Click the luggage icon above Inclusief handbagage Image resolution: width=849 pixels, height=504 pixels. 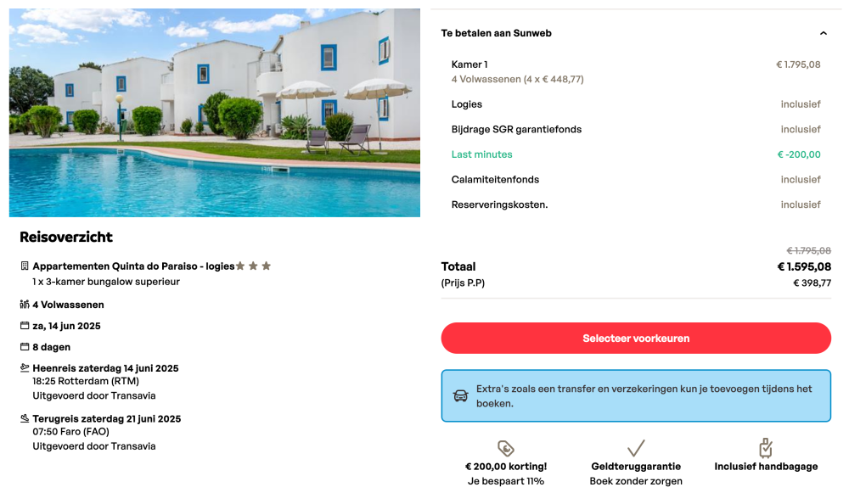tap(766, 448)
